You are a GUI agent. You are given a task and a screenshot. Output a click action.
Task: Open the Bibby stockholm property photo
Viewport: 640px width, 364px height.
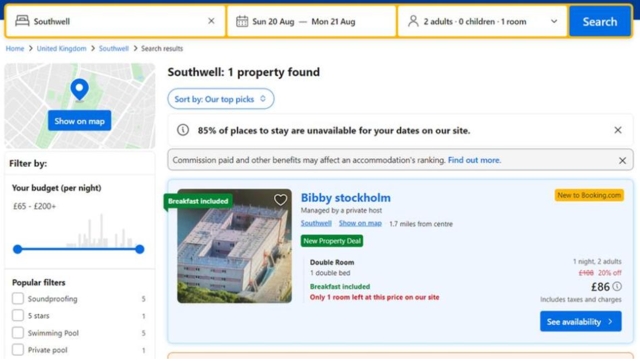point(234,246)
